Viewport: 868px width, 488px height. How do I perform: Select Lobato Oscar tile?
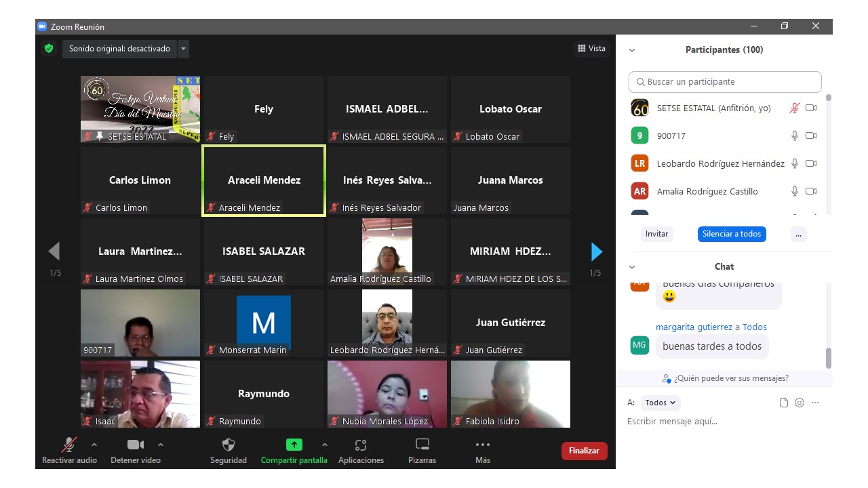click(511, 109)
